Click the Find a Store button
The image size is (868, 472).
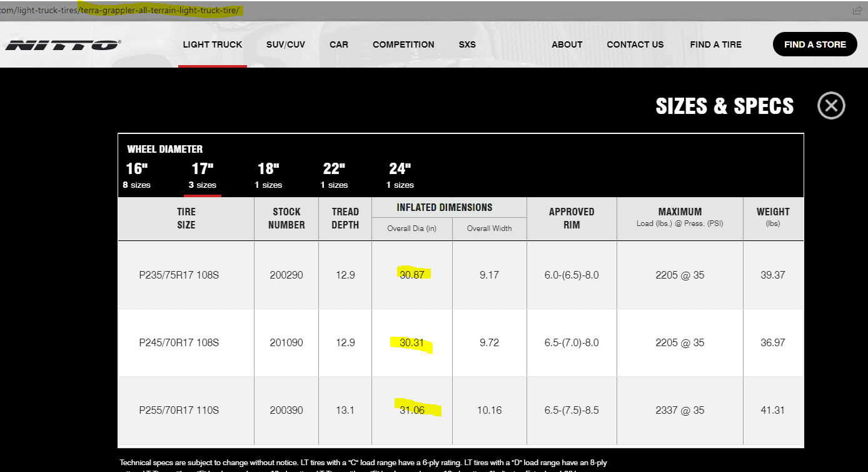click(x=815, y=44)
